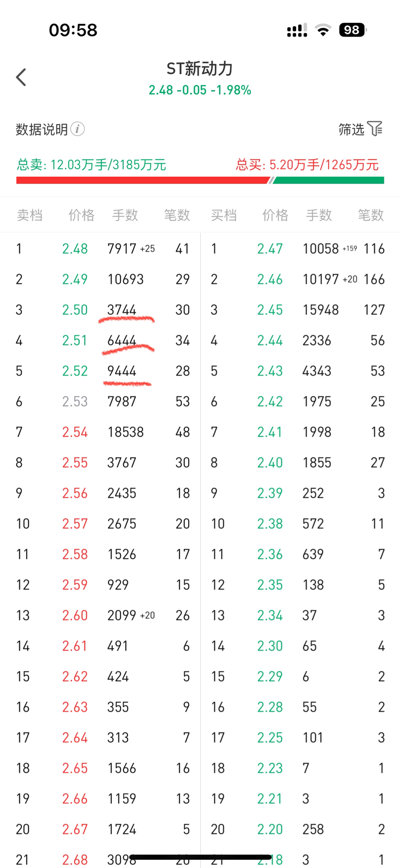This screenshot has width=401, height=868.
Task: Tap the 数据说明 label
Action: pos(42,129)
